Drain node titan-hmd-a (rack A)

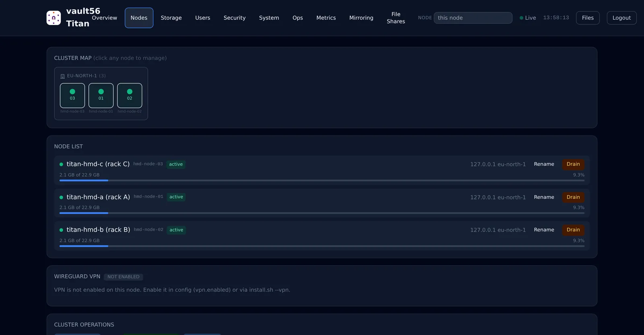point(573,197)
